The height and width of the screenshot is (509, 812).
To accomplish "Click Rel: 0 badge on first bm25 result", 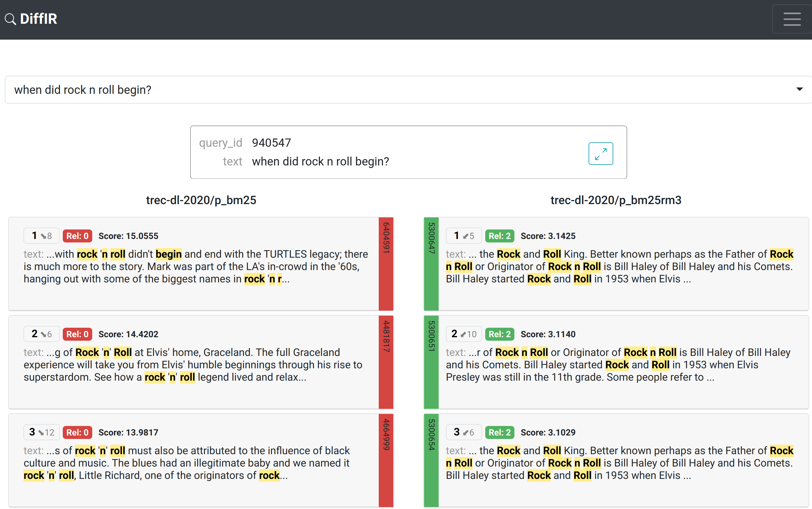I will tap(77, 236).
